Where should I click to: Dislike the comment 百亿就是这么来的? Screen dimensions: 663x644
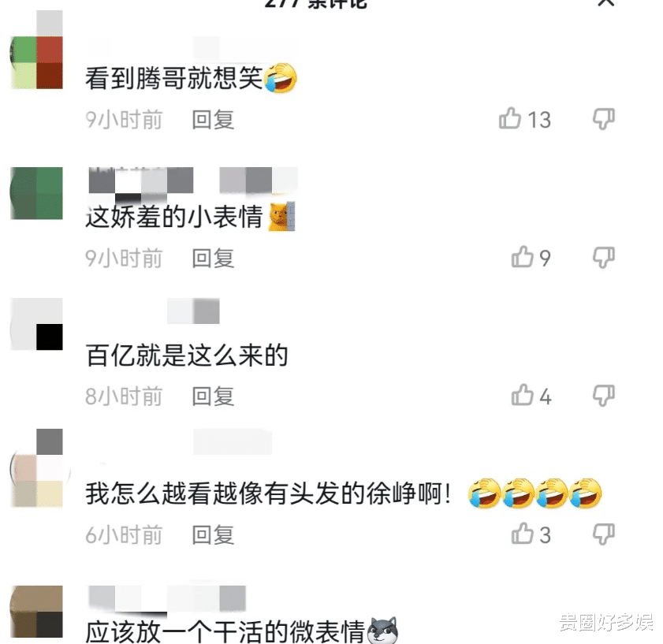pos(603,396)
